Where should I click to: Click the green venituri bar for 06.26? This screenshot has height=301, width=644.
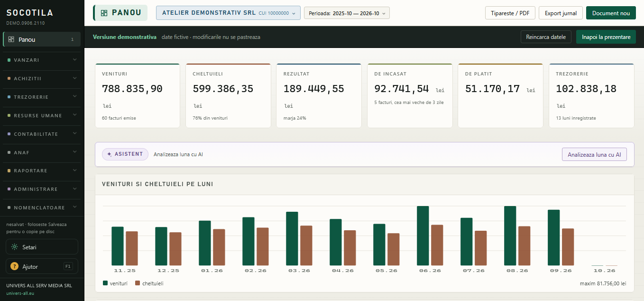(423, 236)
